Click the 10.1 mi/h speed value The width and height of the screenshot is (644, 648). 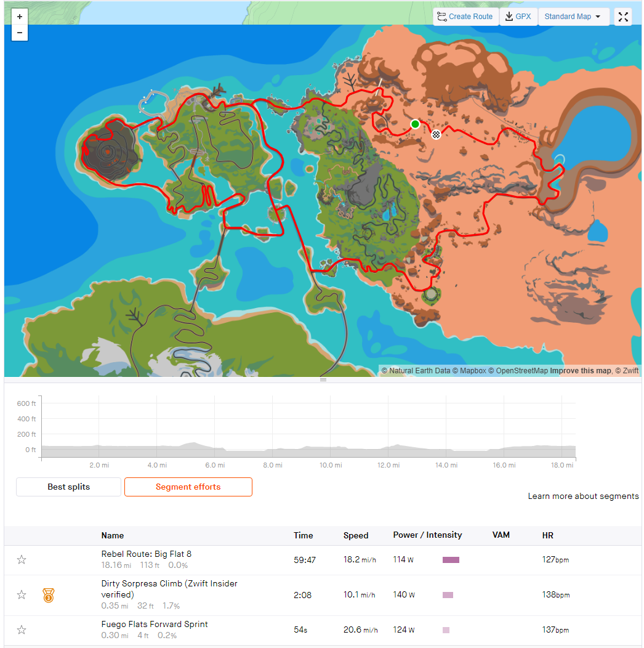[359, 594]
